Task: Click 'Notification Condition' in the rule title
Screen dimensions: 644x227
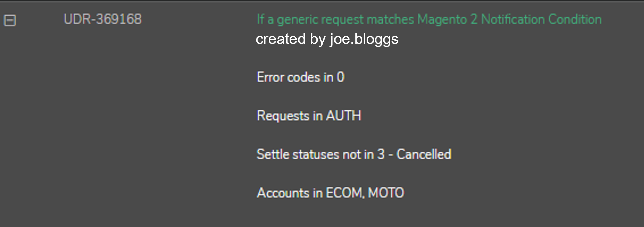Action: pos(541,19)
